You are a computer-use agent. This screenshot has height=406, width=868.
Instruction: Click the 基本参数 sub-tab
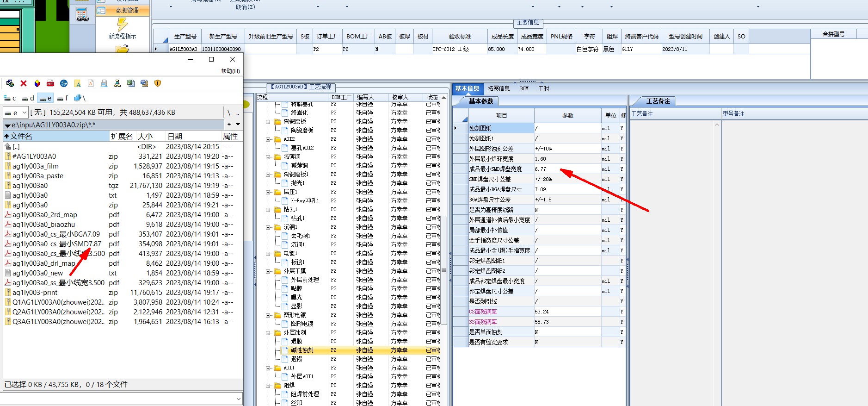(x=481, y=101)
